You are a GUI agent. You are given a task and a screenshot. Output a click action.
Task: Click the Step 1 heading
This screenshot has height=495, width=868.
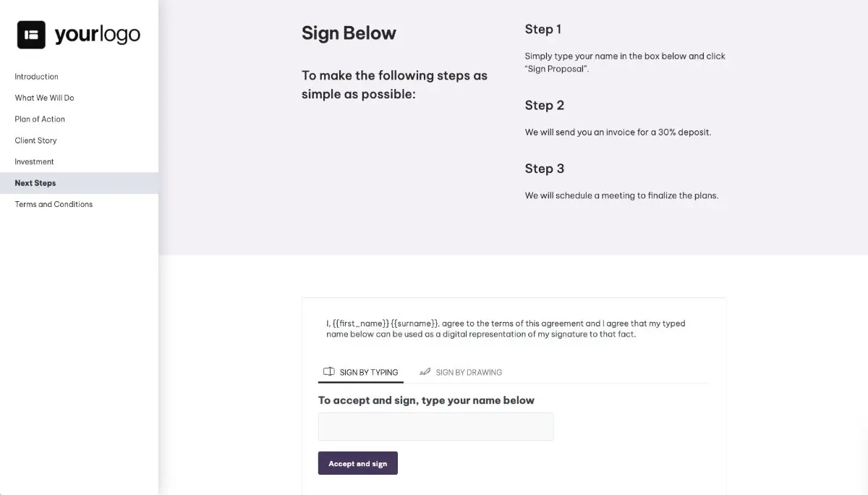542,29
